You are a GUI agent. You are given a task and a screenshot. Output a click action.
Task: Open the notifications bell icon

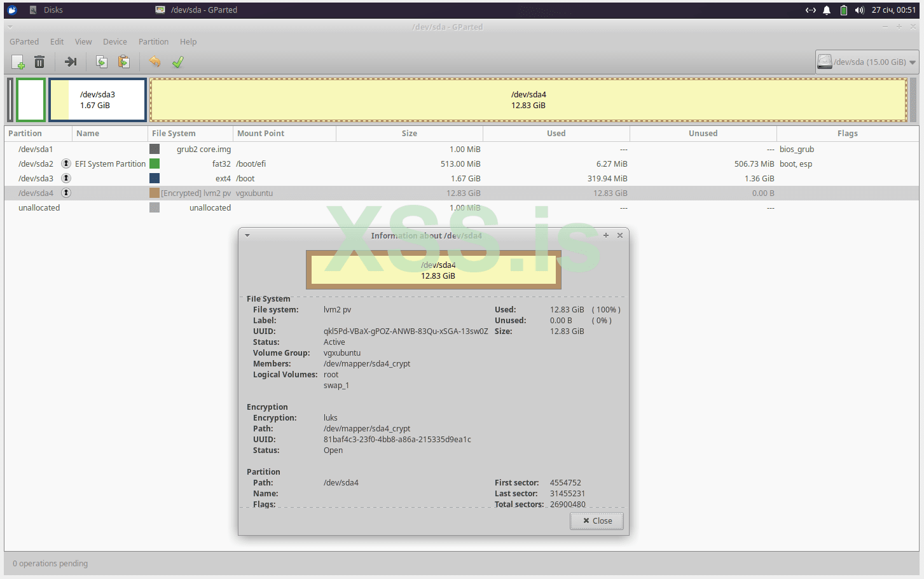coord(827,10)
